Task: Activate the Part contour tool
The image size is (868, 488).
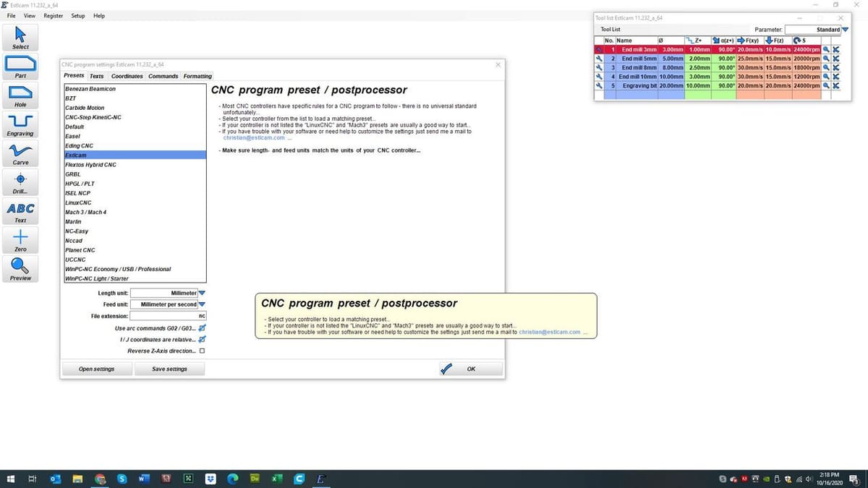Action: (20, 67)
